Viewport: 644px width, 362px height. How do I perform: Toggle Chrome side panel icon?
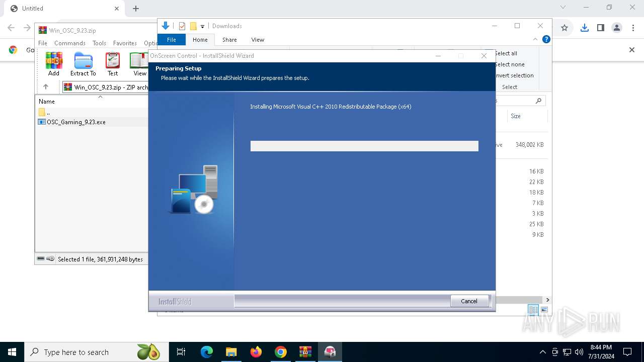(x=601, y=28)
